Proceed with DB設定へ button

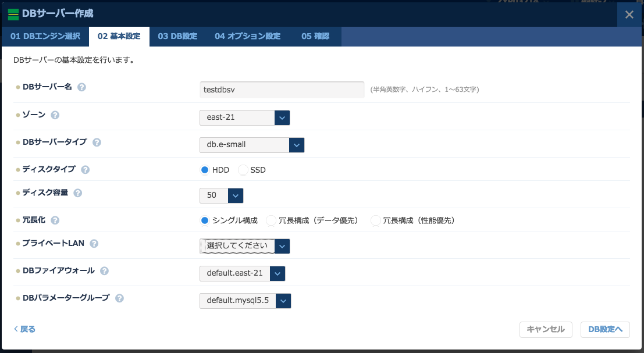pyautogui.click(x=605, y=330)
